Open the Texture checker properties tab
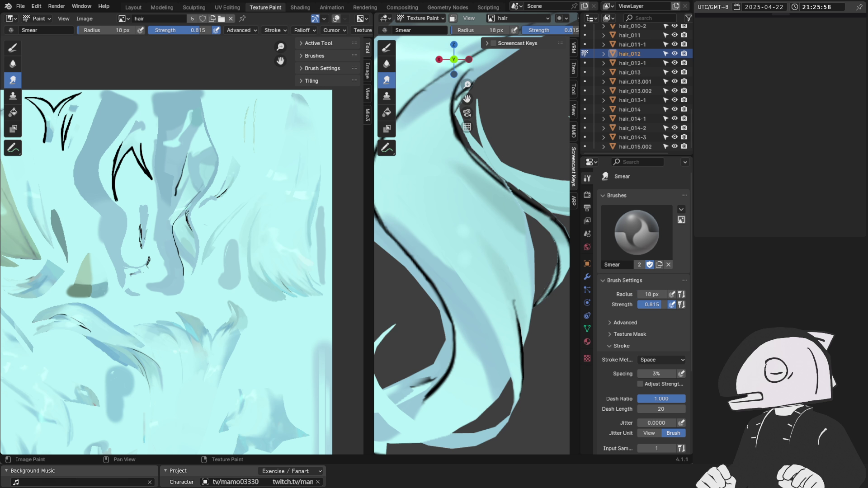This screenshot has width=868, height=488. tap(587, 358)
